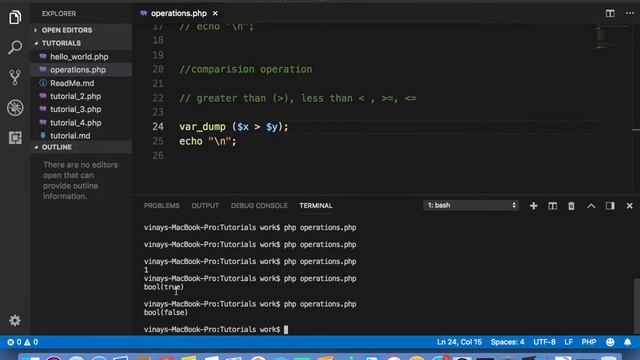The height and width of the screenshot is (360, 640).
Task: Expand the Open Editors section
Action: coord(82,30)
